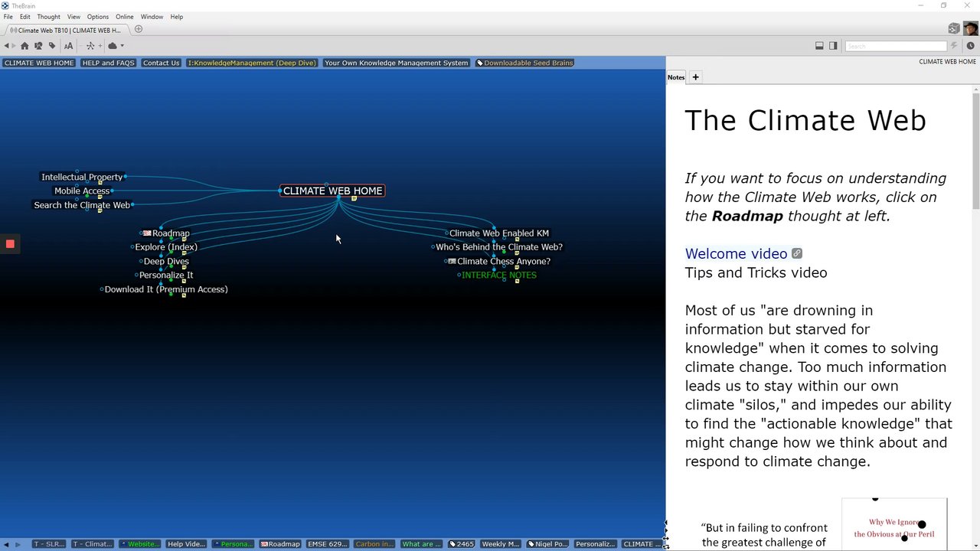The height and width of the screenshot is (551, 980).
Task: Open the tags icon in toolbar
Action: [x=52, y=46]
